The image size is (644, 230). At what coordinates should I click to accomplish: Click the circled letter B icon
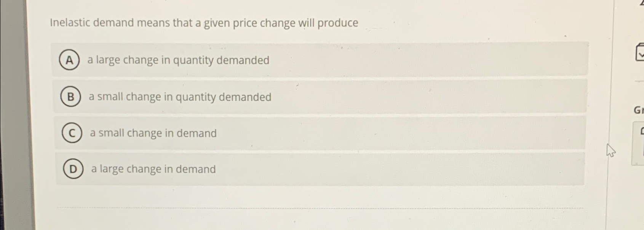tap(71, 97)
